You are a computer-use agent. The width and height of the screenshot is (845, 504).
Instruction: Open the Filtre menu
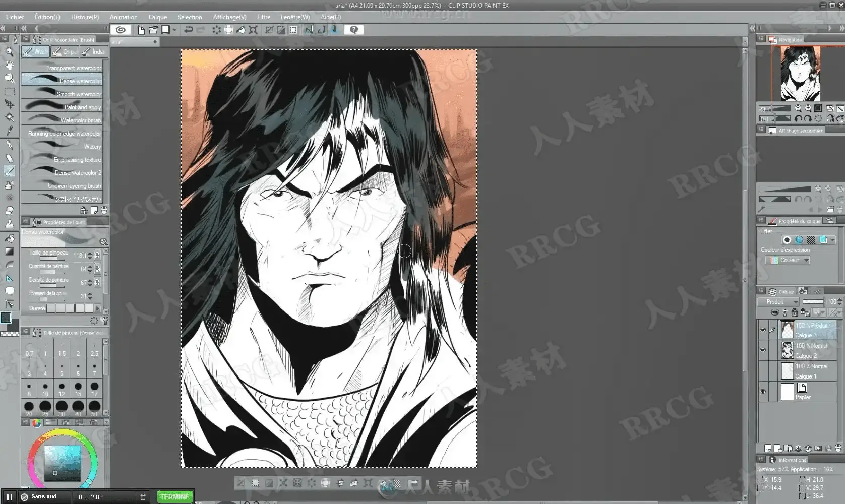pos(263,17)
